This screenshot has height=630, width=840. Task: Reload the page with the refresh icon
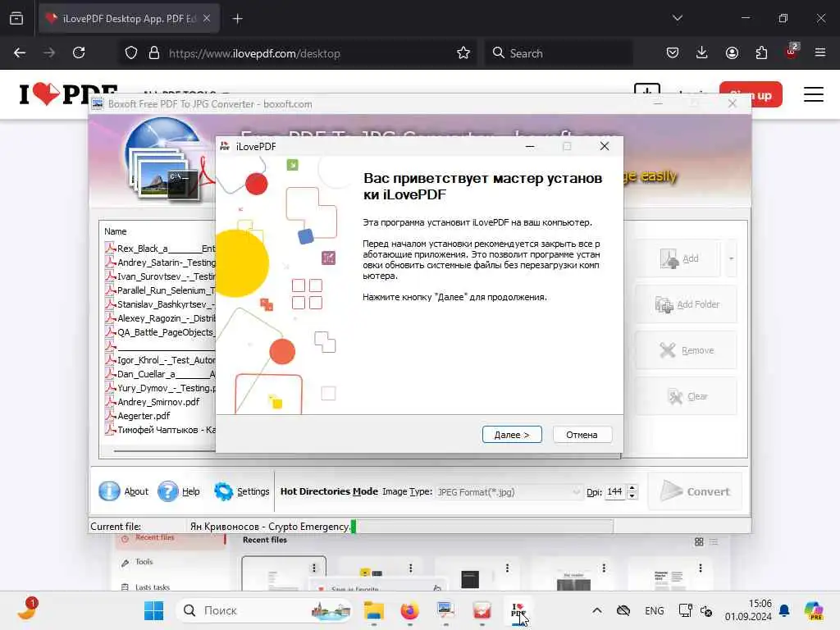[79, 52]
